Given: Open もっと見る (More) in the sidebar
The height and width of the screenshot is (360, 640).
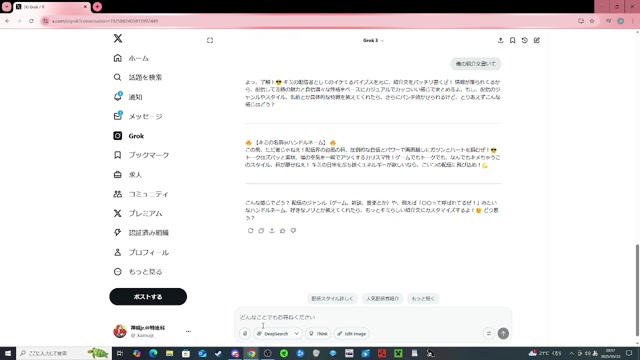Looking at the screenshot, I should (x=138, y=271).
